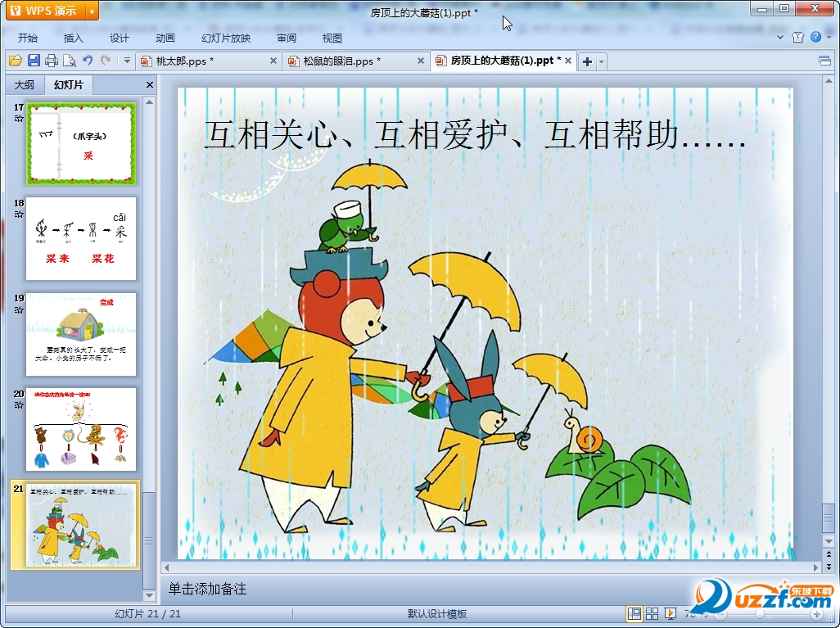This screenshot has width=840, height=628.
Task: Open the 设计 ribbon tab
Action: pos(119,38)
